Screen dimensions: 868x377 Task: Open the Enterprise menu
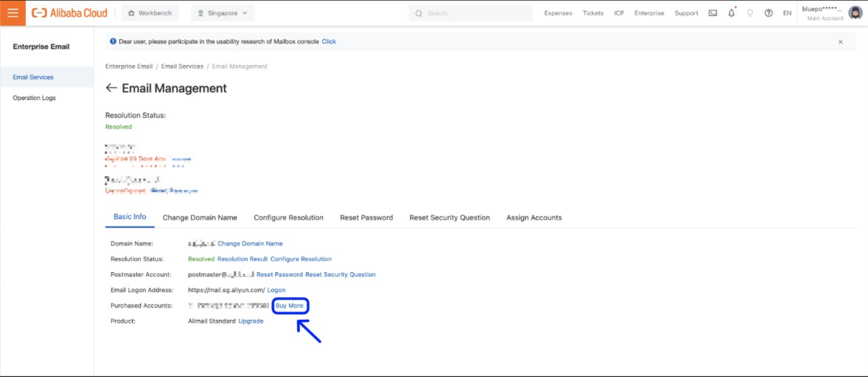pyautogui.click(x=649, y=13)
